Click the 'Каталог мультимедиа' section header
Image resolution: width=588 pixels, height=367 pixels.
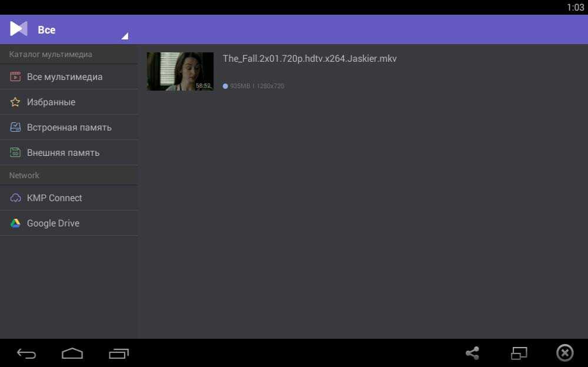click(x=51, y=55)
